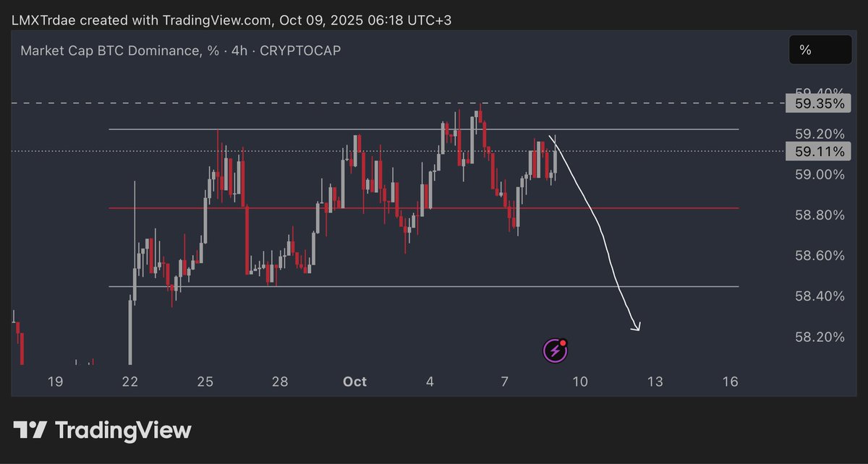Click the Market Cap BTC Dominance symbol title
This screenshot has width=868, height=464.
click(181, 51)
